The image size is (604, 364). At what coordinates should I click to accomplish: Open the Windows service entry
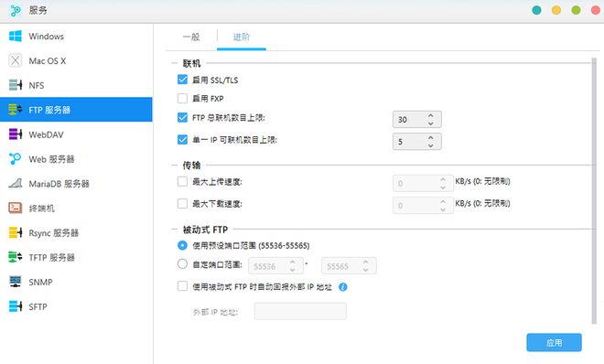click(x=76, y=37)
